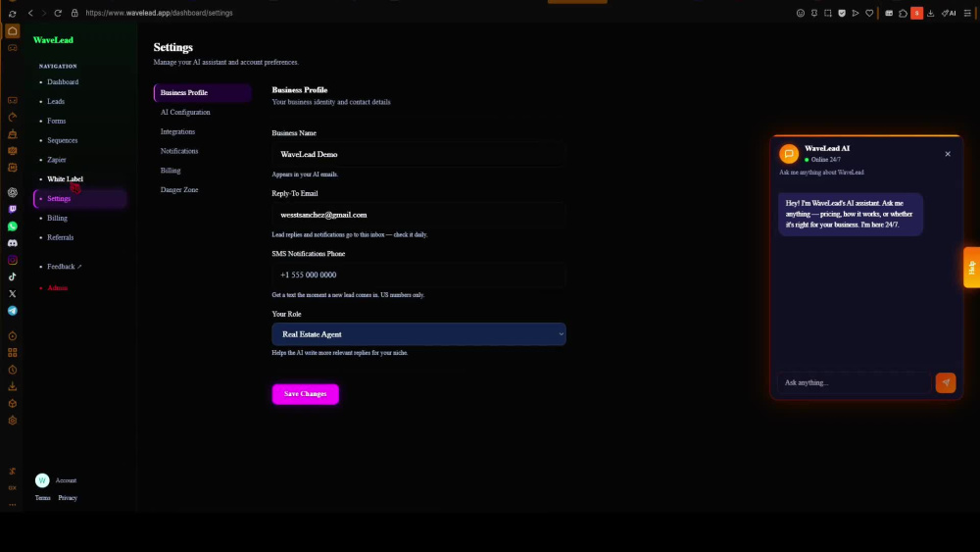The height and width of the screenshot is (552, 980).
Task: Open Twitch in the browser sidebar
Action: 13,210
